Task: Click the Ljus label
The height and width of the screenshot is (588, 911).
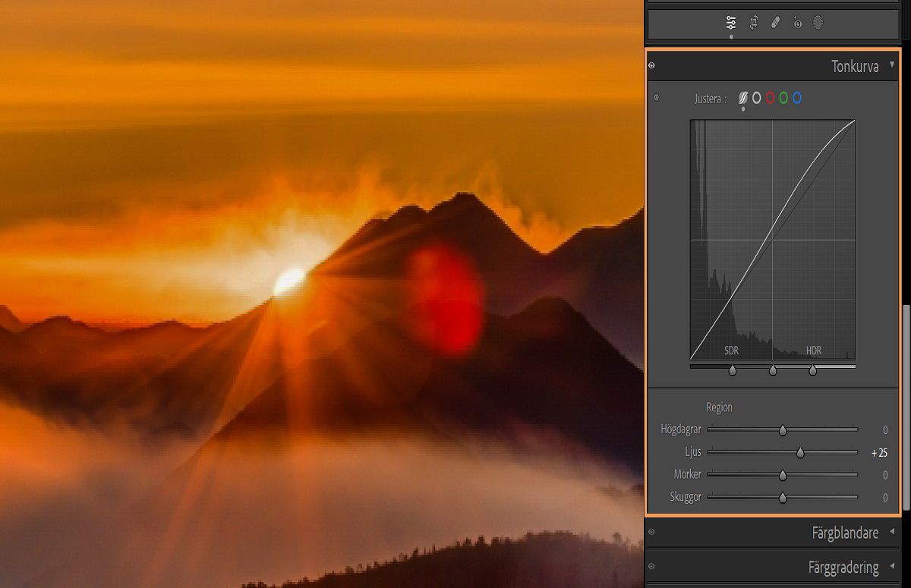Action: (x=692, y=452)
